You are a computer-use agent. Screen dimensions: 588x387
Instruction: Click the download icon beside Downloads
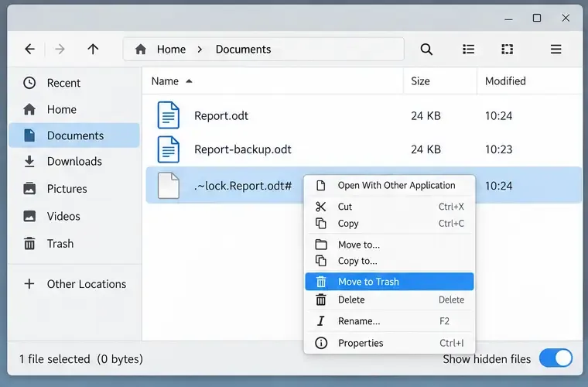[x=29, y=161]
